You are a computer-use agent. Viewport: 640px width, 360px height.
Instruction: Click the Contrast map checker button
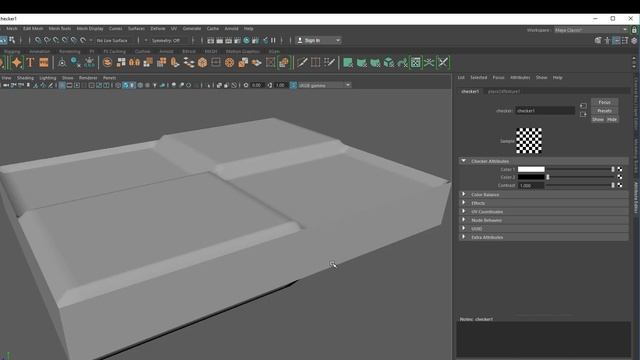(620, 185)
